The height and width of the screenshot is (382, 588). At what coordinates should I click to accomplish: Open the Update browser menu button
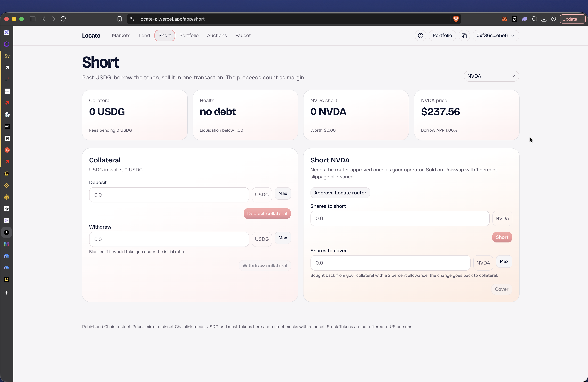[x=573, y=19]
